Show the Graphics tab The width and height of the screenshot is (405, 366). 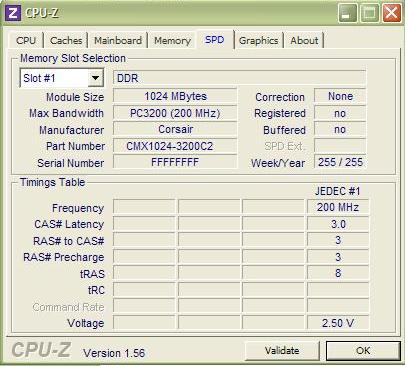click(258, 41)
